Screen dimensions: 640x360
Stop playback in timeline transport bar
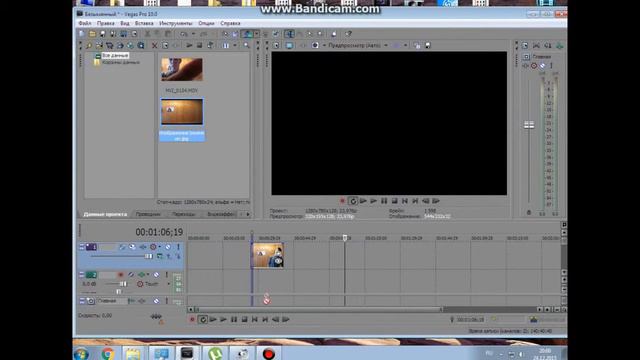tap(244, 320)
